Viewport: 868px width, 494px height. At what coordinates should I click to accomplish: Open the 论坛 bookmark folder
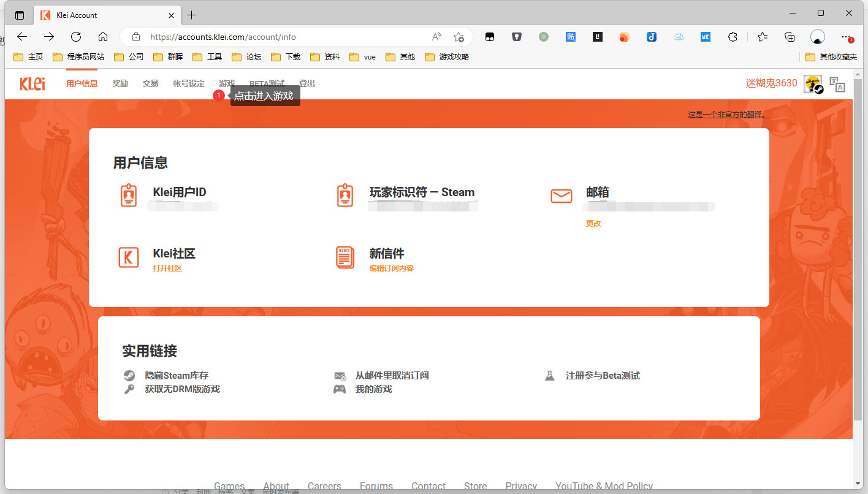(x=246, y=57)
